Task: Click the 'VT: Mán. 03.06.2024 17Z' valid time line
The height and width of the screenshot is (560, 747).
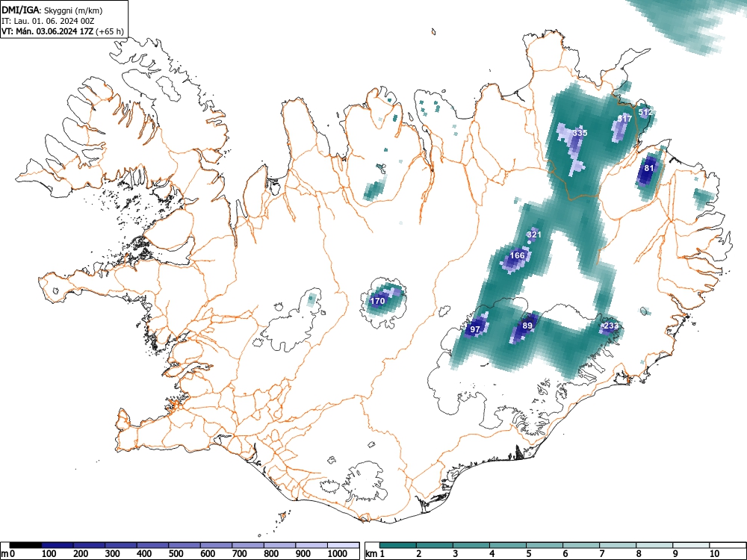Action: 48,31
